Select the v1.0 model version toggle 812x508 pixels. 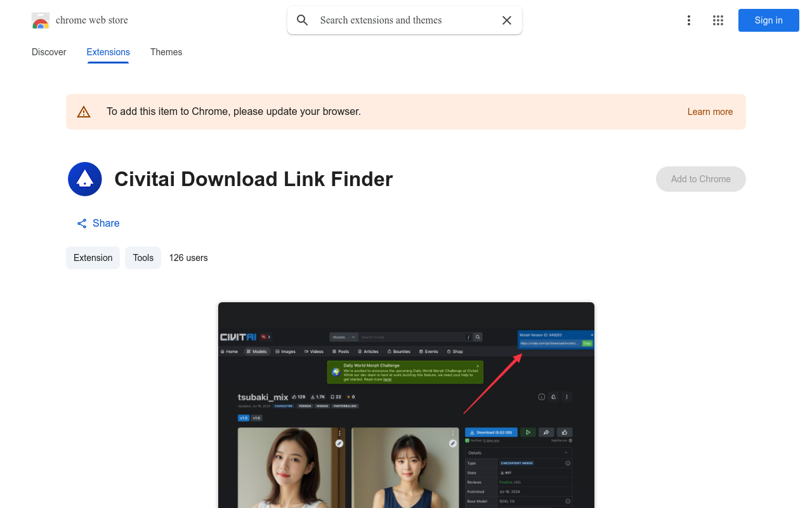pos(256,418)
